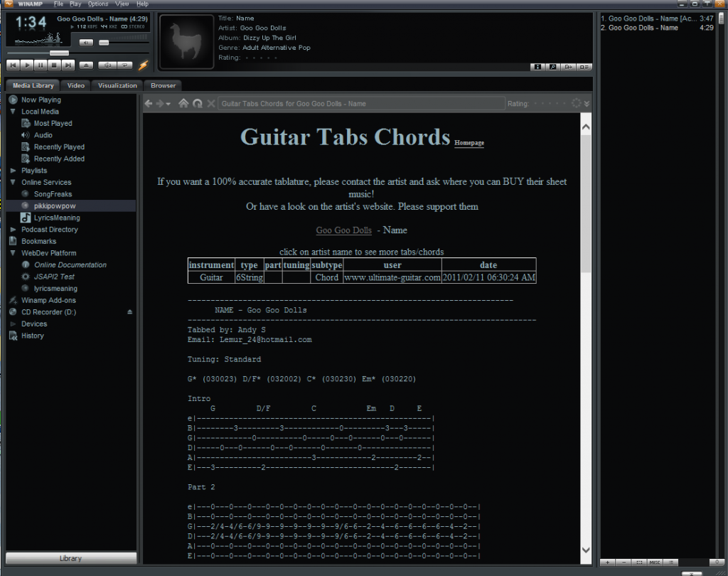Click the send-to arrow button below song info
The image size is (728, 576).
click(x=568, y=67)
